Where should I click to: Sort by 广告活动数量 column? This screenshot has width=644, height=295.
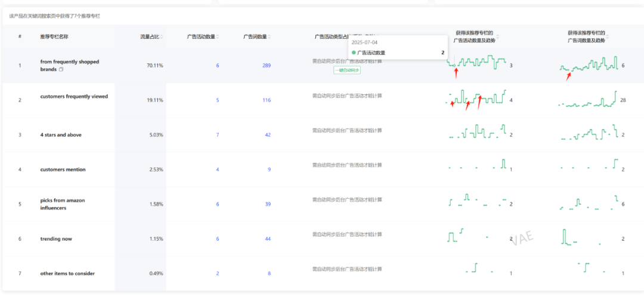pyautogui.click(x=218, y=37)
